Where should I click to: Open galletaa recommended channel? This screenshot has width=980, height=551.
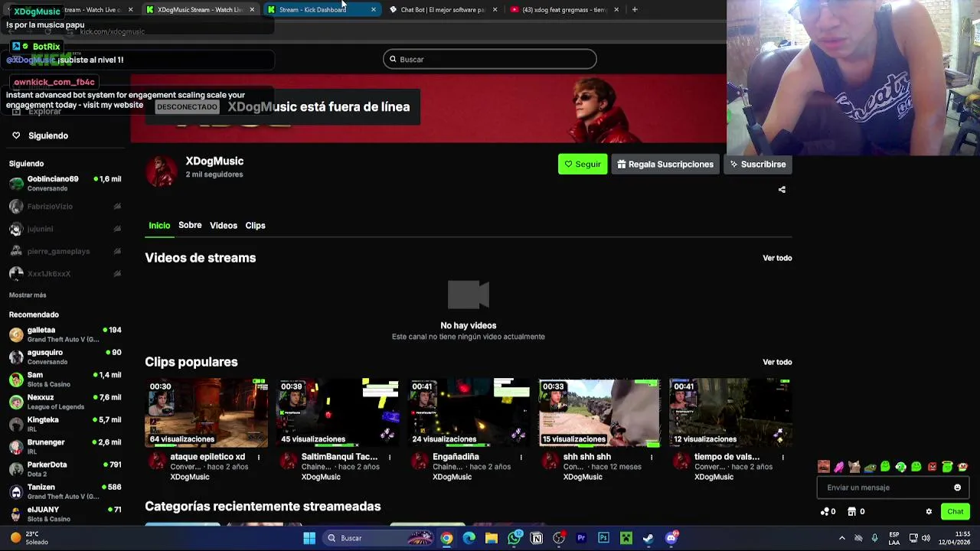point(65,334)
